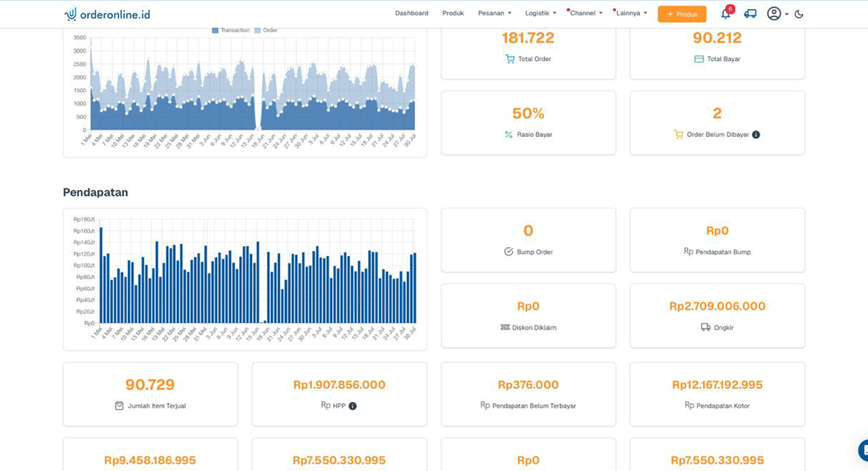
Task: Click the Rp1.907.856.000 HPP value
Action: [x=339, y=385]
